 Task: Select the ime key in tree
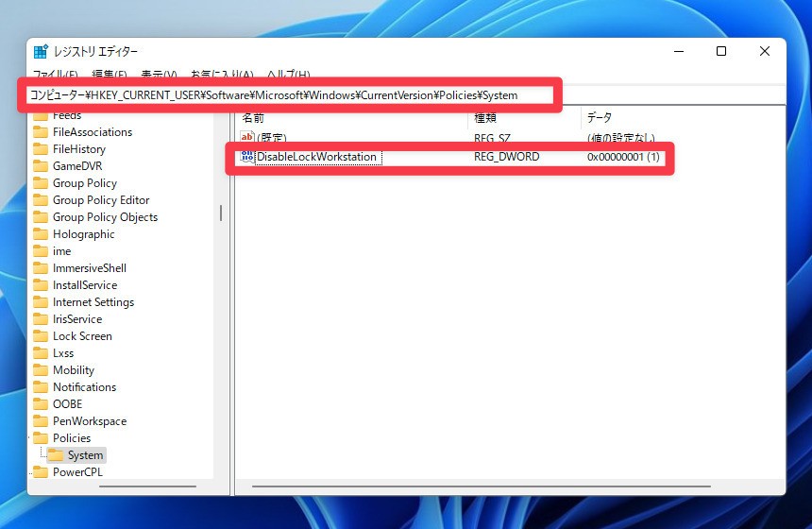pos(62,251)
